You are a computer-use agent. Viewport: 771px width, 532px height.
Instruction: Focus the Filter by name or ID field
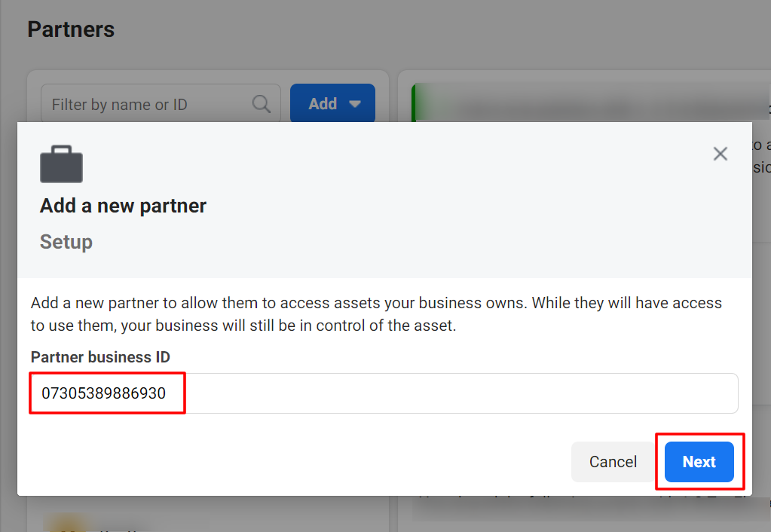pos(161,104)
